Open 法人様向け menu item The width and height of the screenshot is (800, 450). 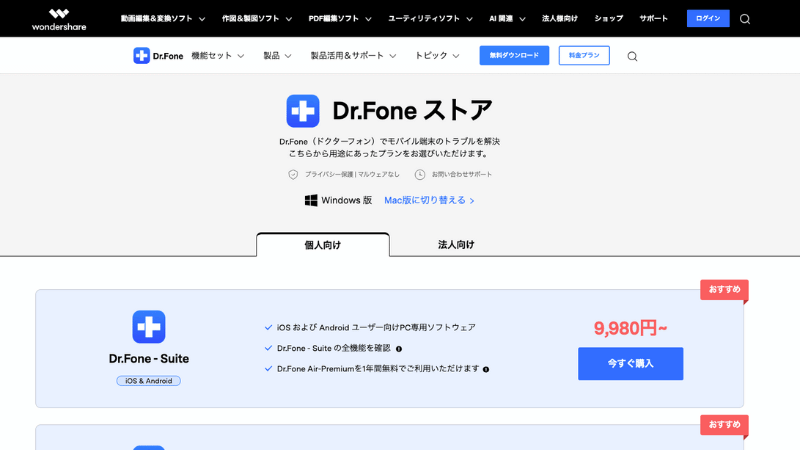click(x=560, y=18)
